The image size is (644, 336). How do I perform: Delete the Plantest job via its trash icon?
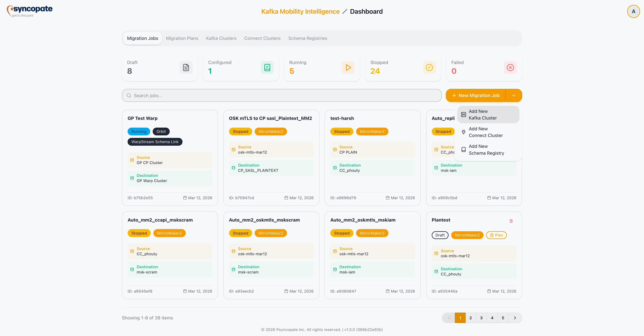pyautogui.click(x=511, y=221)
